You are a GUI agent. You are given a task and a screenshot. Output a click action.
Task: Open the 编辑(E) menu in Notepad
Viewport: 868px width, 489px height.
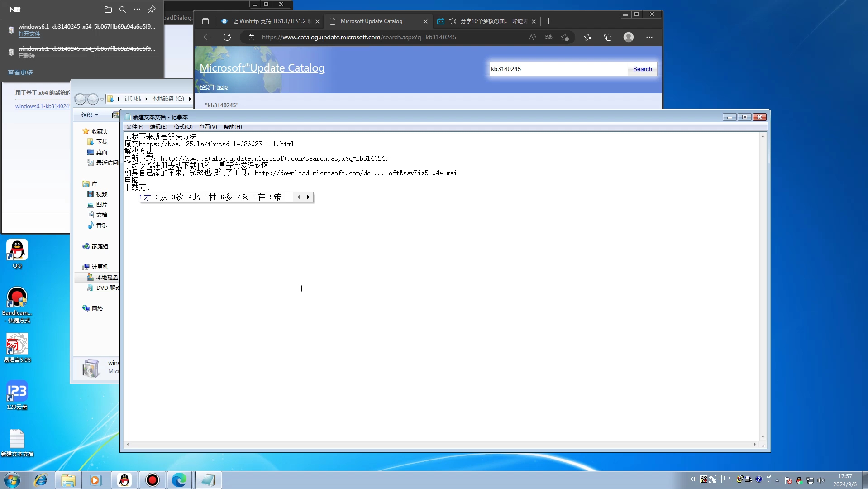pos(158,127)
